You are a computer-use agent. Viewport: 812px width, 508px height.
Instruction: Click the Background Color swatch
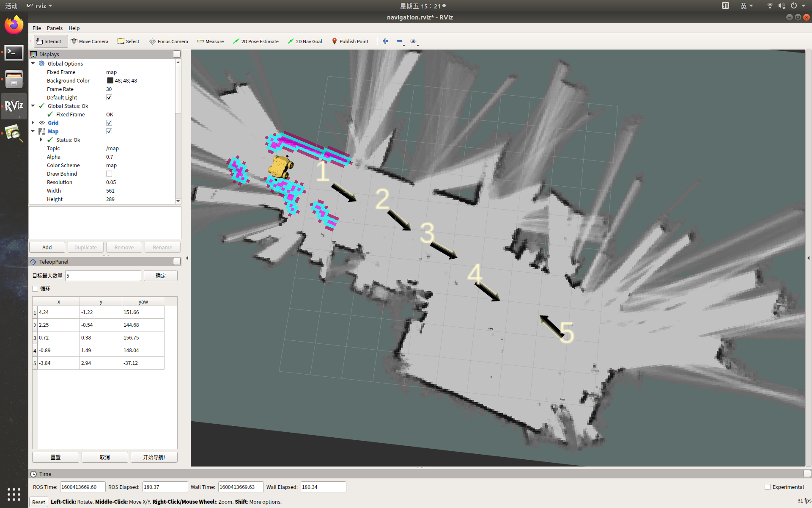coord(110,81)
